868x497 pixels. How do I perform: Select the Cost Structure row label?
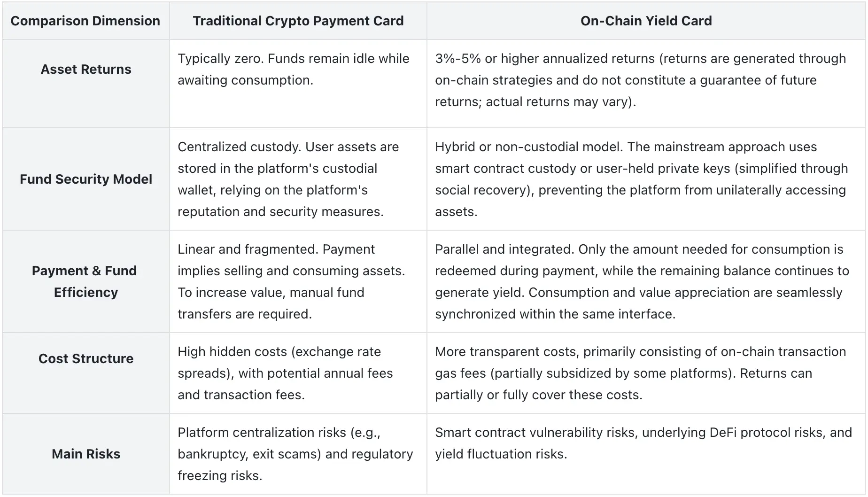point(86,359)
